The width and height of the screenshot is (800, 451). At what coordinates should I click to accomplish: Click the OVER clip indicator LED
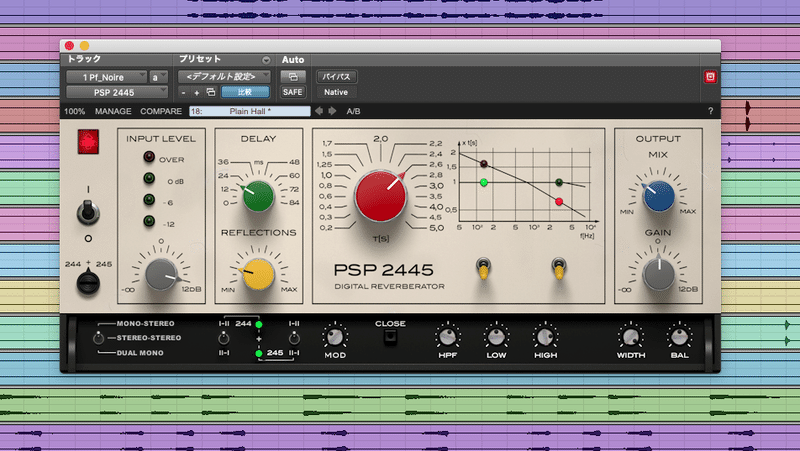(148, 157)
